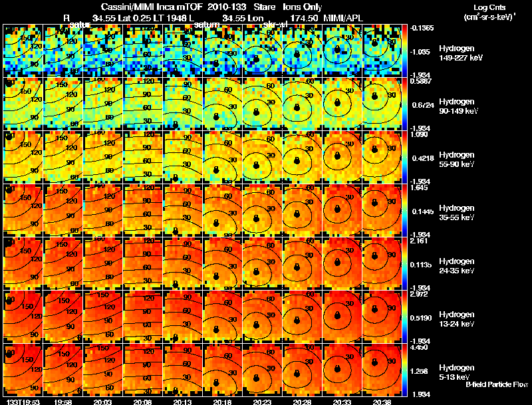Click the 20:13 time label
Viewport: 532px width, 405px height.
[182, 402]
